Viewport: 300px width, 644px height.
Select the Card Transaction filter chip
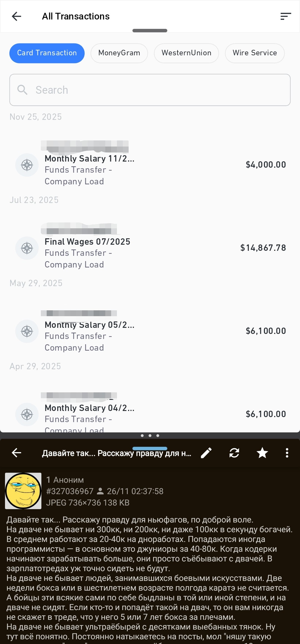pos(47,53)
